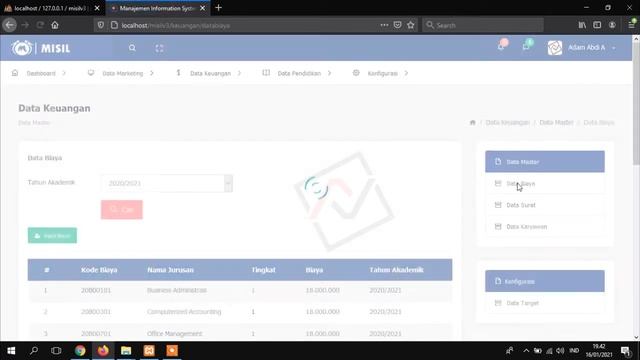Image resolution: width=640 pixels, height=360 pixels.
Task: Click the Firefox back button
Action: [x=10, y=25]
